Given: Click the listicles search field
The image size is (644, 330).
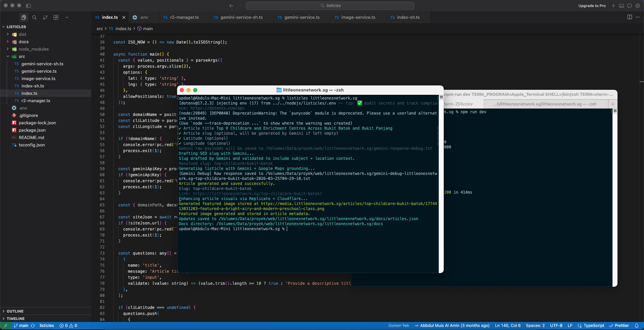Looking at the screenshot, I should [x=330, y=6].
